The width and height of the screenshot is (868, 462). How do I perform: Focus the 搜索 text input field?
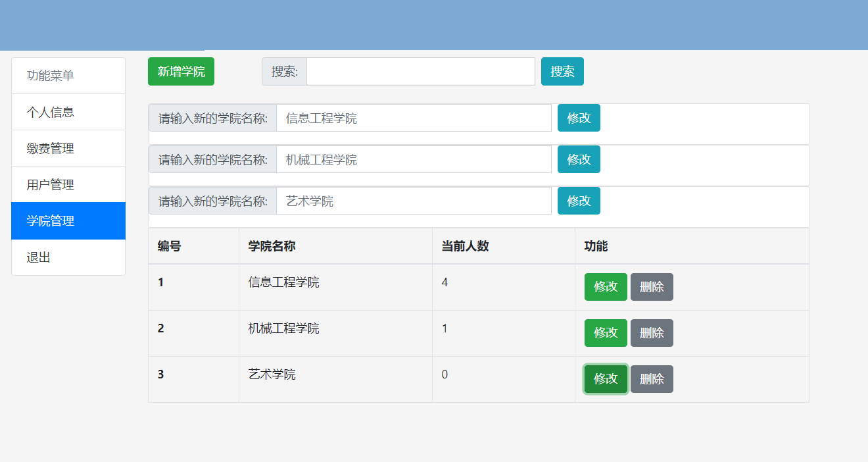coord(421,72)
